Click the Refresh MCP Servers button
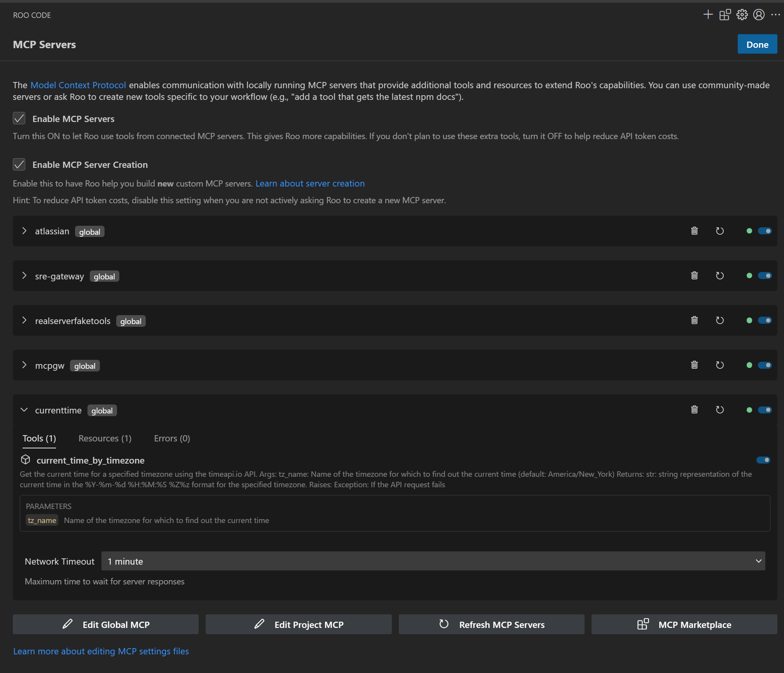 pos(491,624)
